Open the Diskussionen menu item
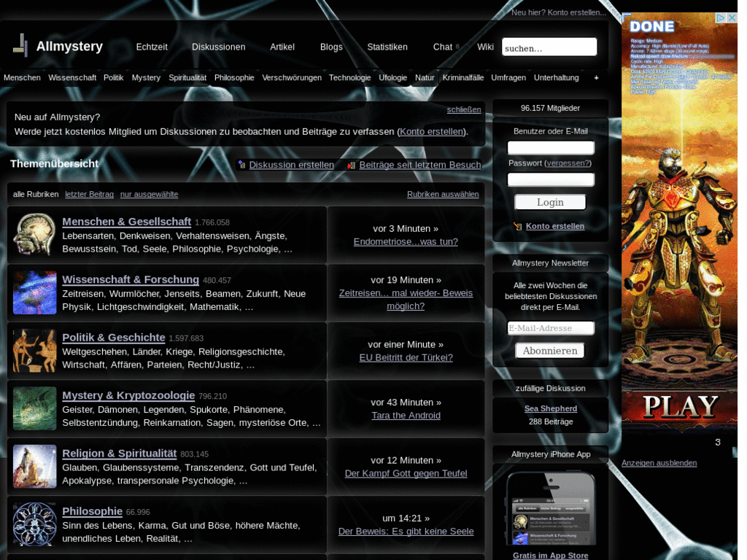The image size is (747, 560). pos(219,47)
